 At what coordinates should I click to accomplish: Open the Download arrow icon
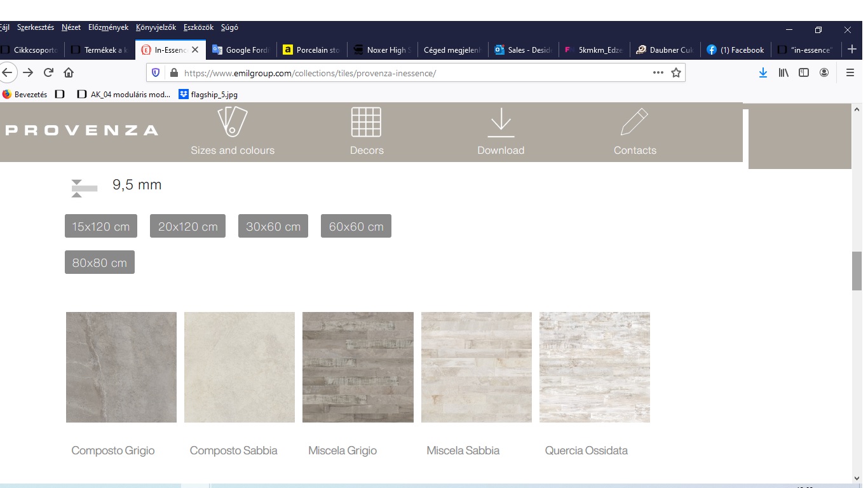[501, 123]
